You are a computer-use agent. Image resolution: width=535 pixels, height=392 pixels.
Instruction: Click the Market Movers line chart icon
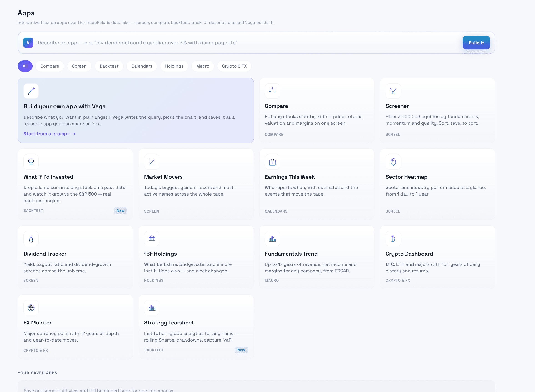[152, 162]
